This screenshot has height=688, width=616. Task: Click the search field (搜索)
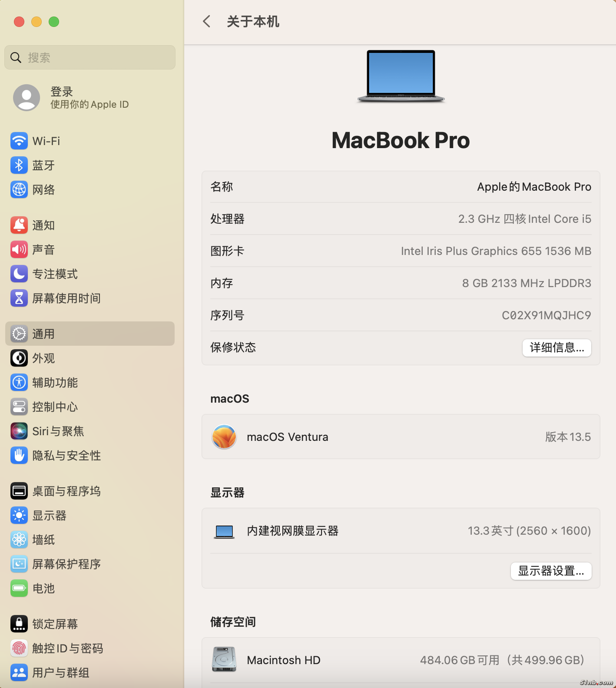coord(90,57)
